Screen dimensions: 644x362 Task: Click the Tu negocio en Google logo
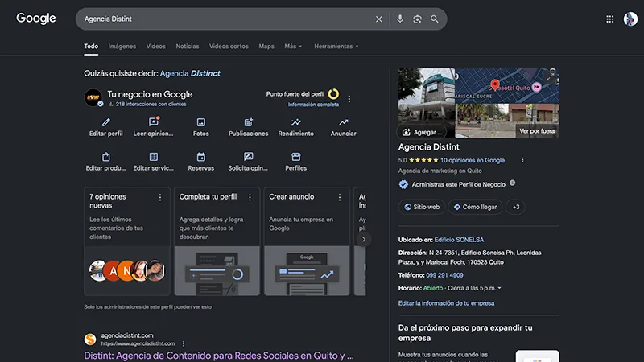click(93, 97)
